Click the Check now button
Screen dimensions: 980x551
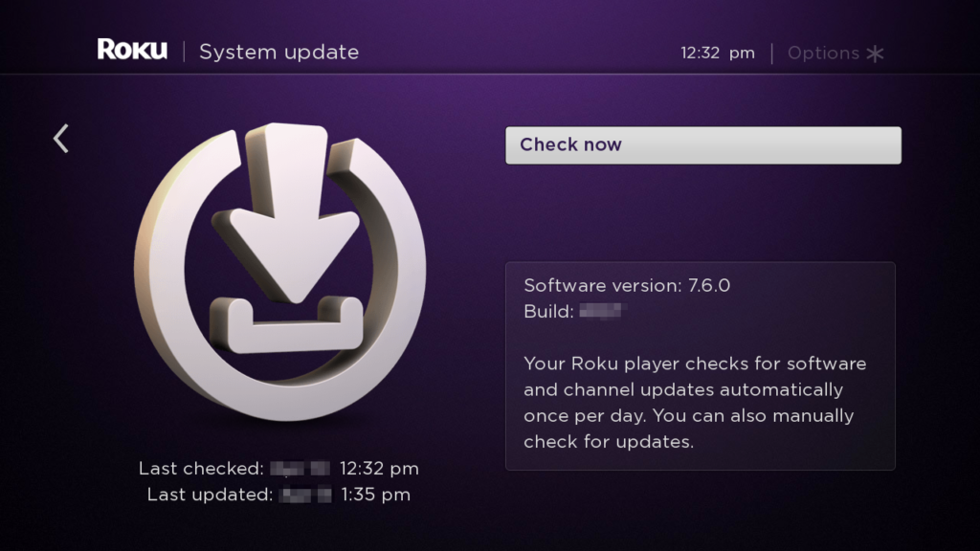[703, 145]
